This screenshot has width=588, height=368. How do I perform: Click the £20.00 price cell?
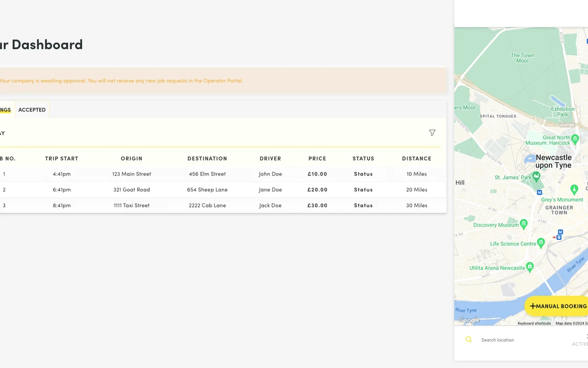click(x=317, y=190)
